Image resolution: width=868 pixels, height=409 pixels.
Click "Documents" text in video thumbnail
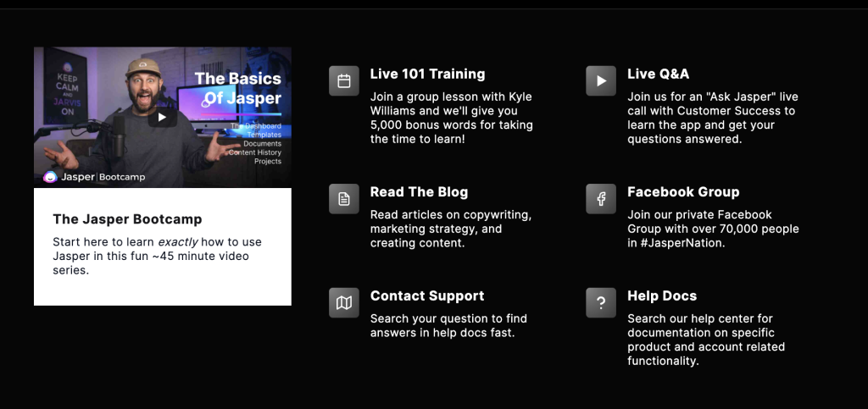tap(263, 144)
